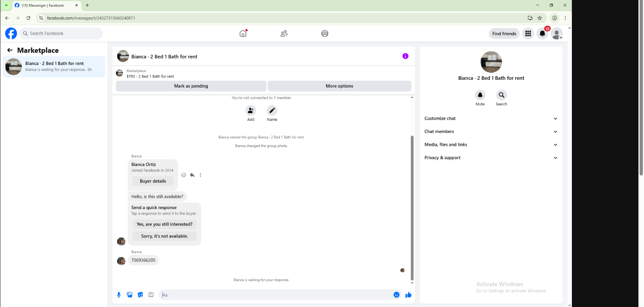This screenshot has height=307, width=644.
Task: Open conversation information purple icon
Action: point(405,56)
